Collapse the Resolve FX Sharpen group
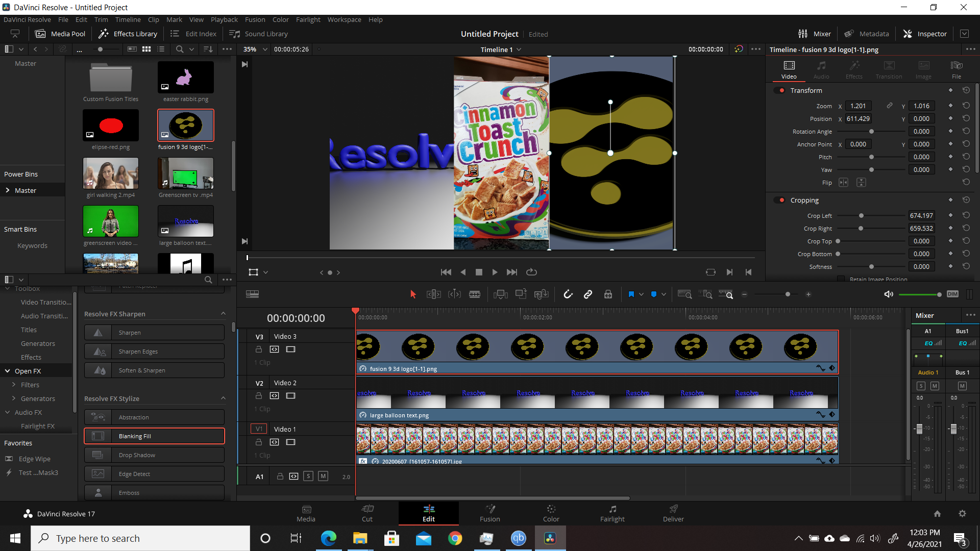The height and width of the screenshot is (551, 980). pos(223,314)
